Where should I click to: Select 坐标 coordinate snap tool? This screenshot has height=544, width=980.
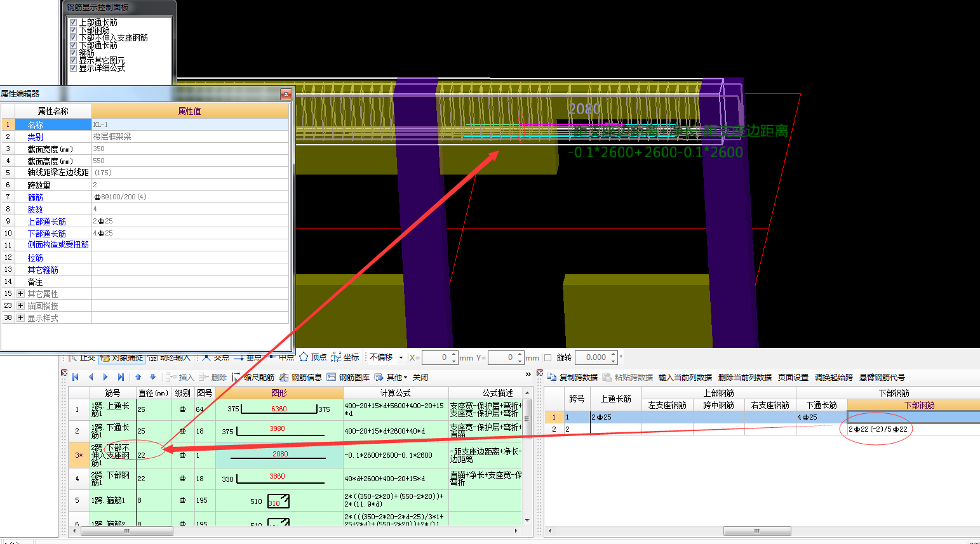[346, 357]
